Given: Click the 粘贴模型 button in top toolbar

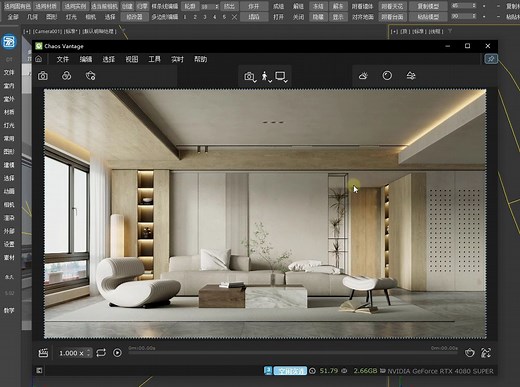Looking at the screenshot, I should point(428,17).
